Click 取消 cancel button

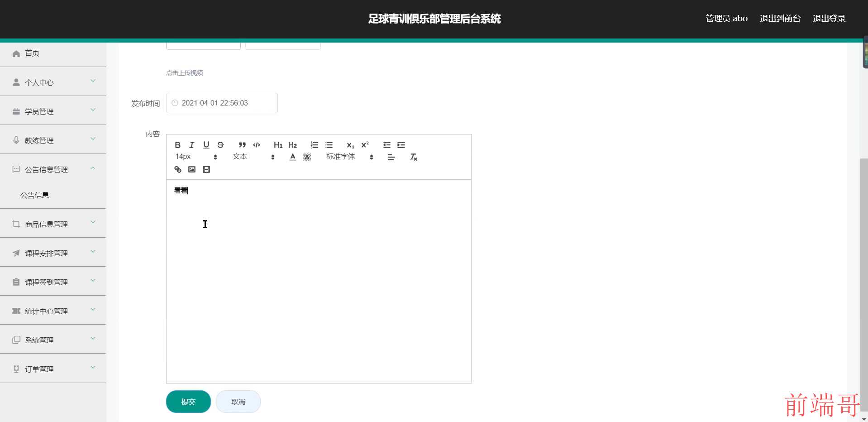[x=238, y=402]
